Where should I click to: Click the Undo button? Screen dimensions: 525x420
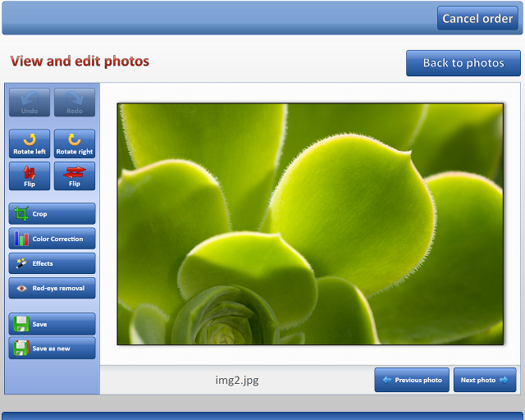pyautogui.click(x=30, y=103)
